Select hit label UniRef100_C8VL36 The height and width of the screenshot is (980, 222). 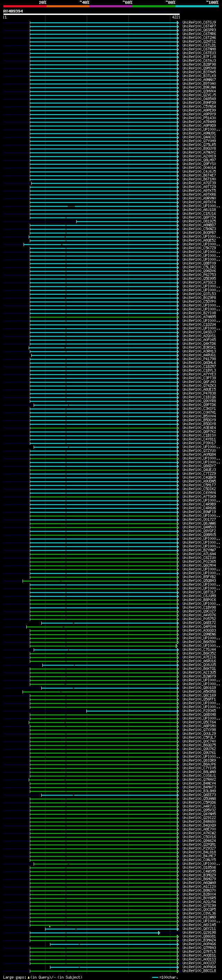pos(199,913)
